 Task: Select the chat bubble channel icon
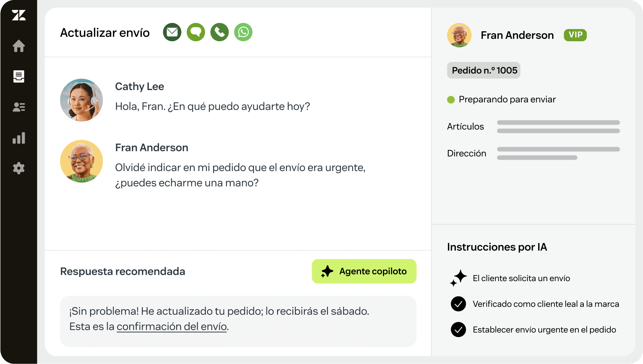196,32
